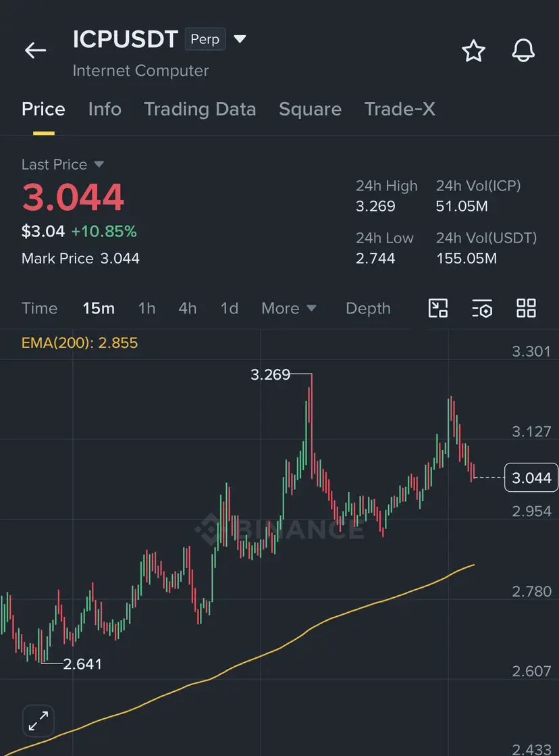Tap the 2.954 price axis label
This screenshot has width=559, height=756.
531,511
